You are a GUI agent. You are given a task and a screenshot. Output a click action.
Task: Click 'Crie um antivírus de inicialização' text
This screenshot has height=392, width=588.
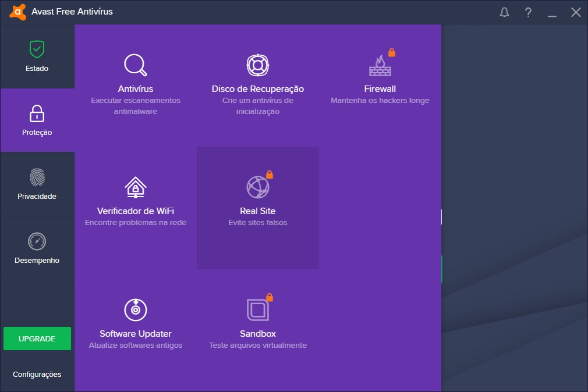click(258, 106)
